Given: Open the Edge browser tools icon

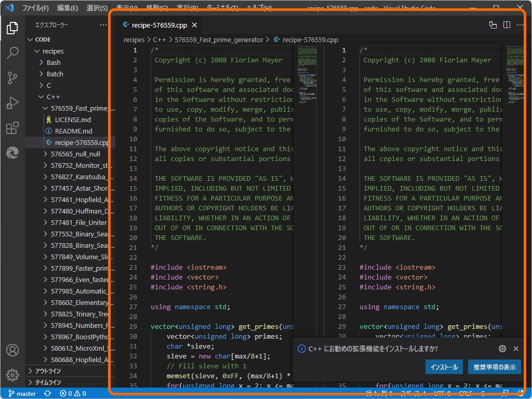Looking at the screenshot, I should click(x=12, y=153).
